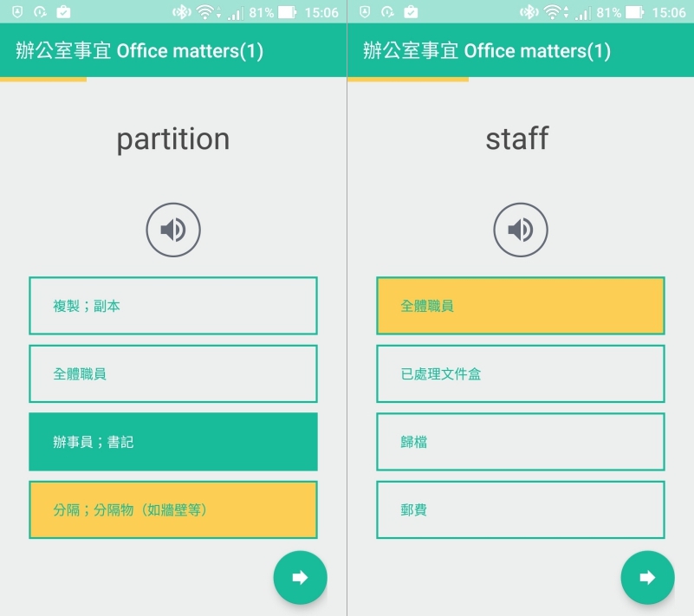Tap the next arrow on the staff screen
This screenshot has width=694, height=616.
[x=647, y=577]
